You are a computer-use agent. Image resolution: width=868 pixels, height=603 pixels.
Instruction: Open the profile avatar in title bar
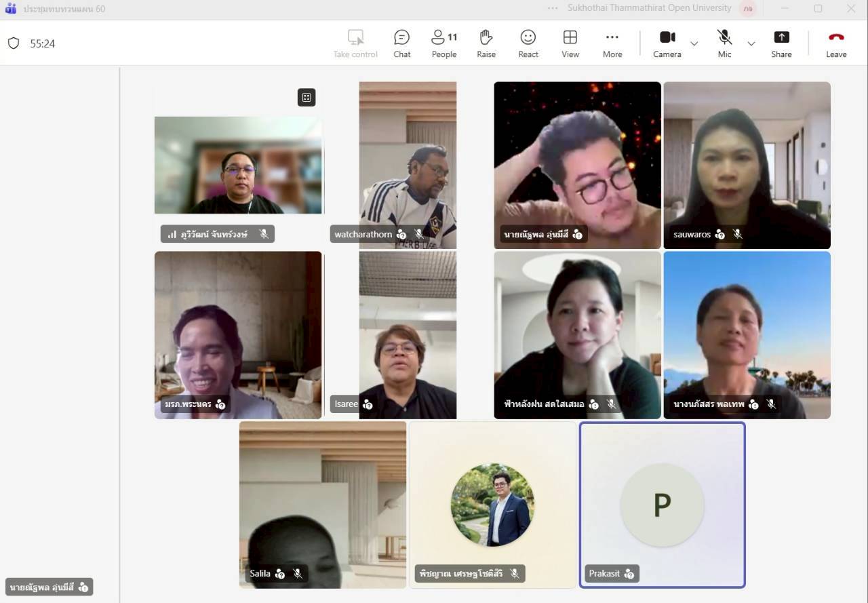click(x=749, y=9)
